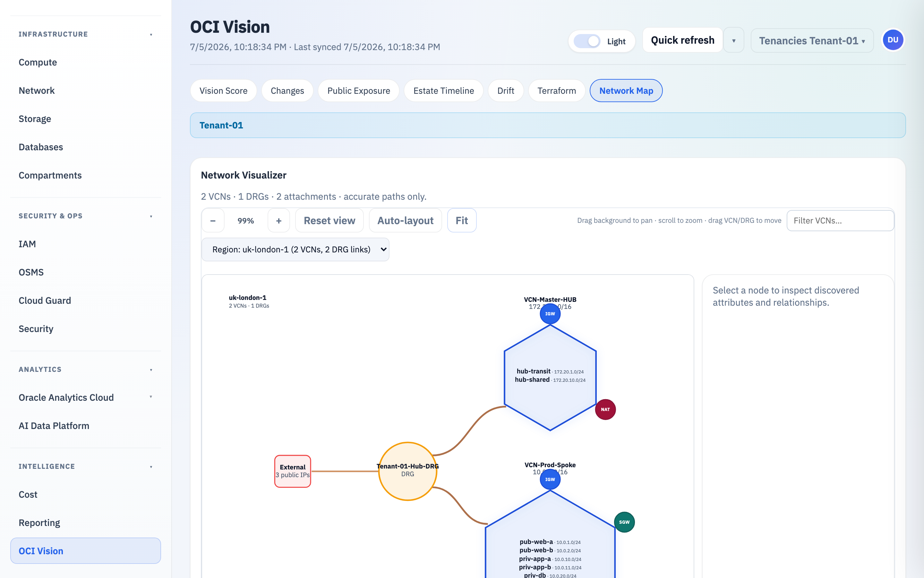Click the 99% zoom level value
The height and width of the screenshot is (578, 924).
245,221
